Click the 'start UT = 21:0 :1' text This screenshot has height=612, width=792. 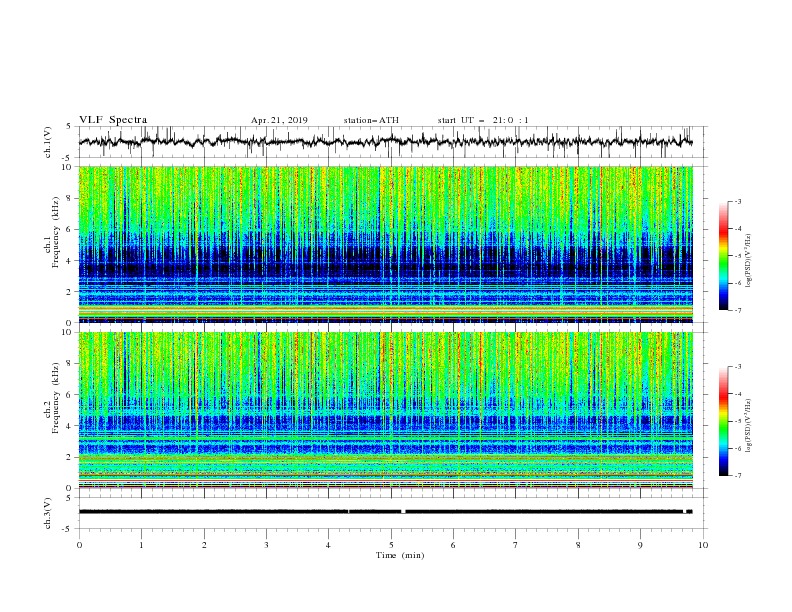(483, 120)
